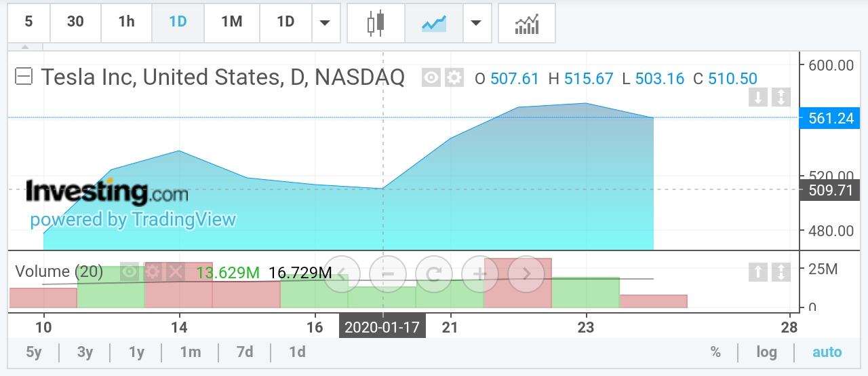This screenshot has height=376, width=868.
Task: Open Volume indicator settings gear
Action: tap(153, 272)
